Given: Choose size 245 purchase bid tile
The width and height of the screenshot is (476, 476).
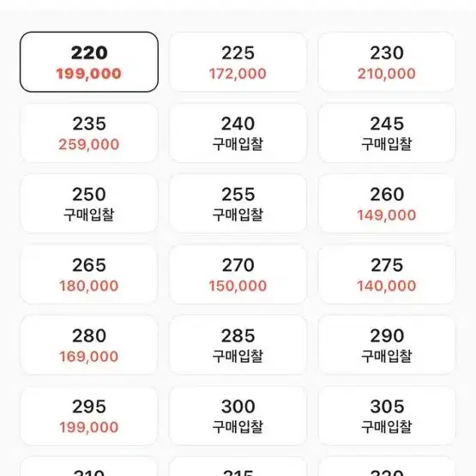Looking at the screenshot, I should tap(387, 133).
